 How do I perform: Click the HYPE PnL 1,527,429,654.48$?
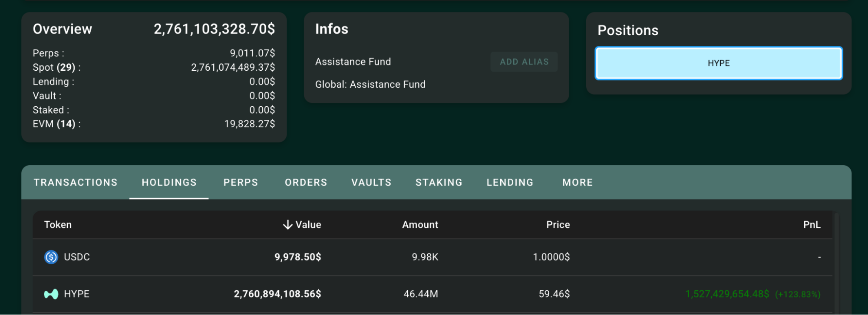(x=727, y=294)
